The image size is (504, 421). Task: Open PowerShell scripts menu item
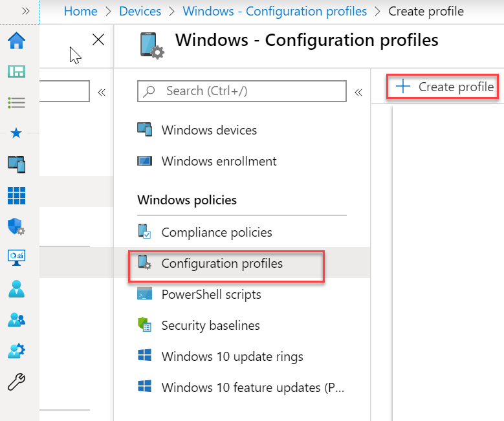(x=211, y=294)
